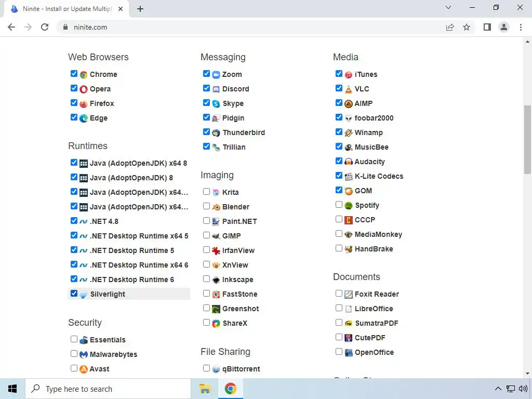532x399 pixels.
Task: Click the Avast orange icon
Action: 84,369
